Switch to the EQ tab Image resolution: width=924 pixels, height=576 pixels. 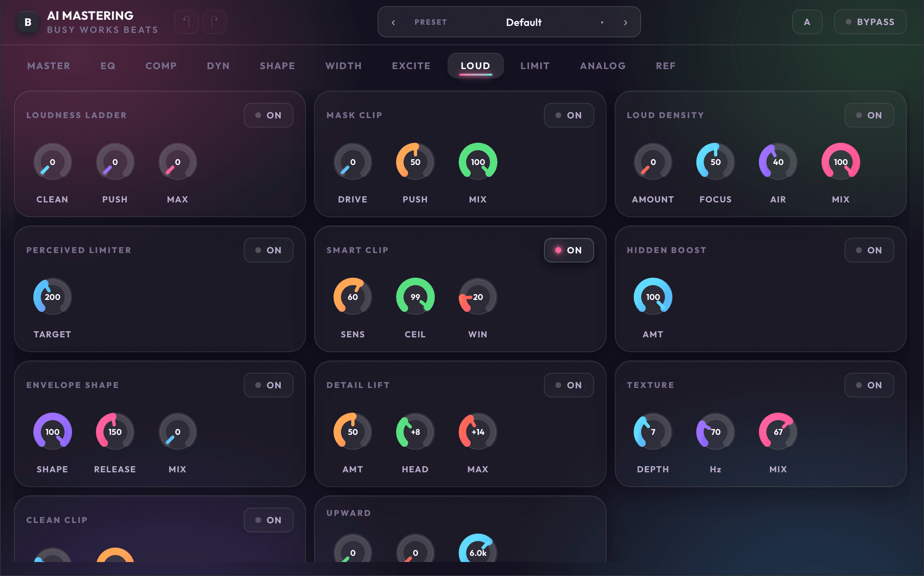coord(108,66)
